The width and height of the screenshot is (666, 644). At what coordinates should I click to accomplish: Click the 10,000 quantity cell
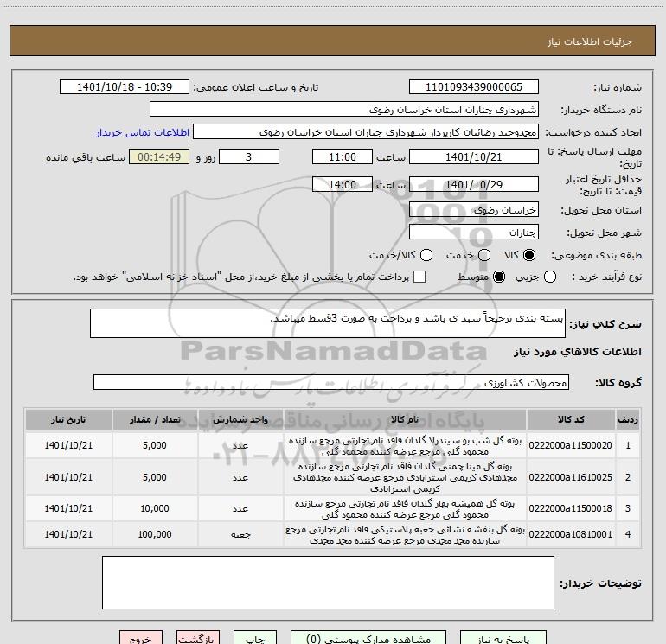point(155,508)
